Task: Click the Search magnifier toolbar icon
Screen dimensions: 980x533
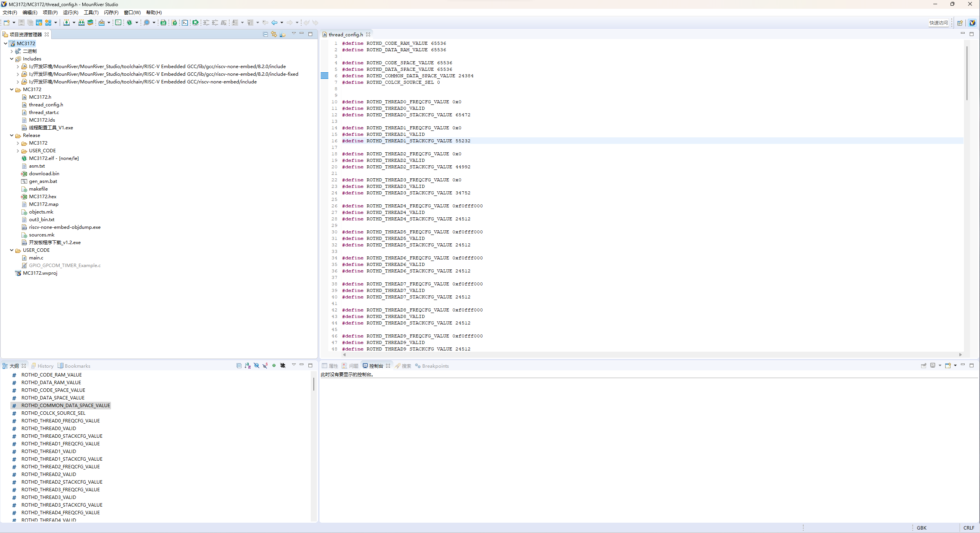Action: [x=147, y=23]
